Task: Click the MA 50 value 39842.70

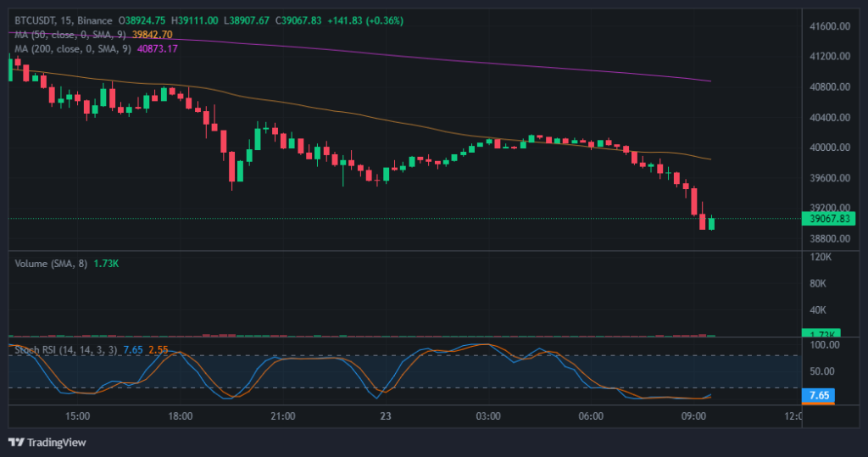Action: tap(153, 35)
